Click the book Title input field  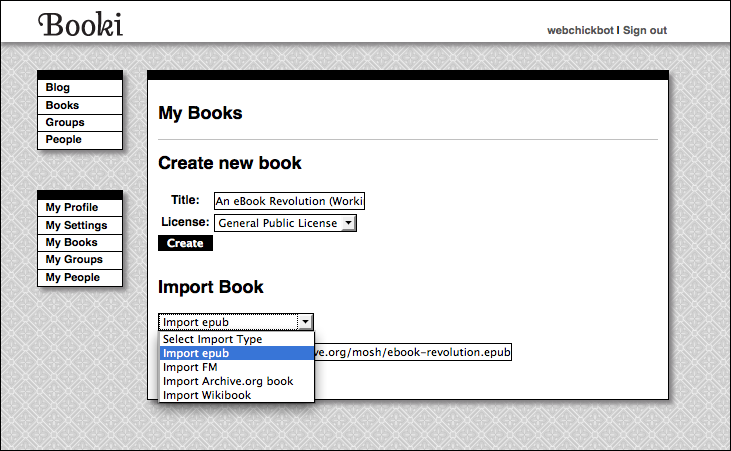click(x=290, y=201)
